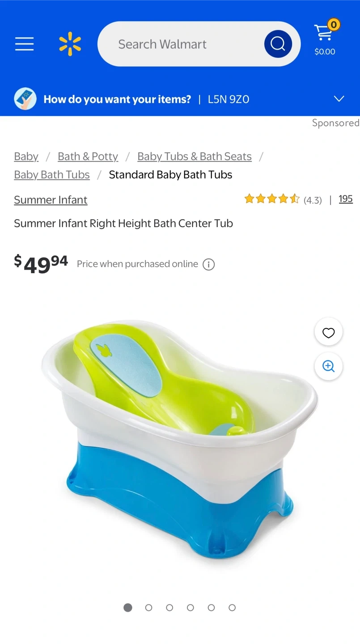
Task: Tap the delivery options phone icon
Action: pyautogui.click(x=25, y=99)
